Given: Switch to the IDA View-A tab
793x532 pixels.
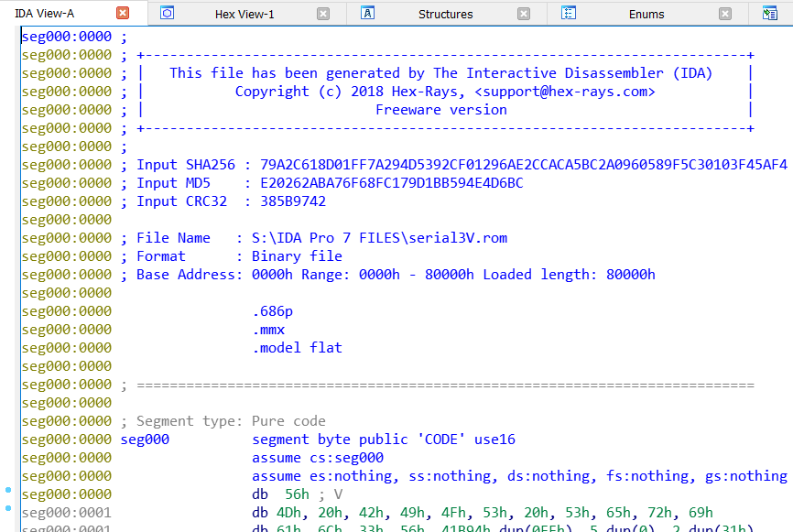Looking at the screenshot, I should click(45, 13).
